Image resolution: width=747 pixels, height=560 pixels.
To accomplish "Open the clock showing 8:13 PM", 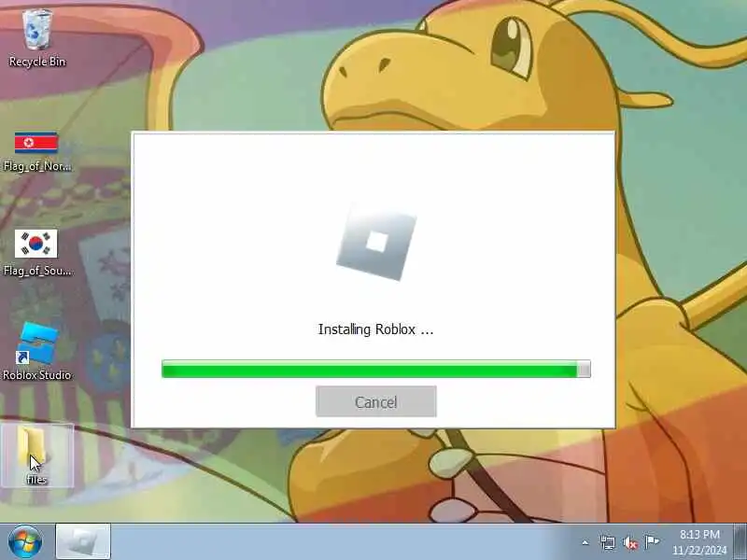I will [x=699, y=542].
